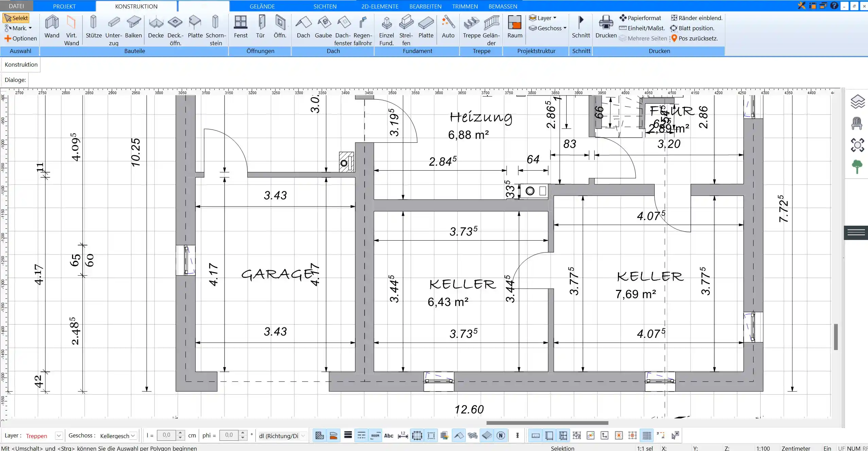Choose the Geländer railing tool
868x451 pixels.
[491, 30]
